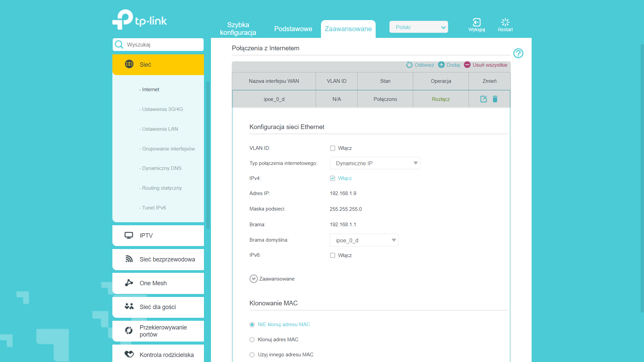Open help via the question mark icon
The width and height of the screenshot is (644, 362).
(x=518, y=53)
